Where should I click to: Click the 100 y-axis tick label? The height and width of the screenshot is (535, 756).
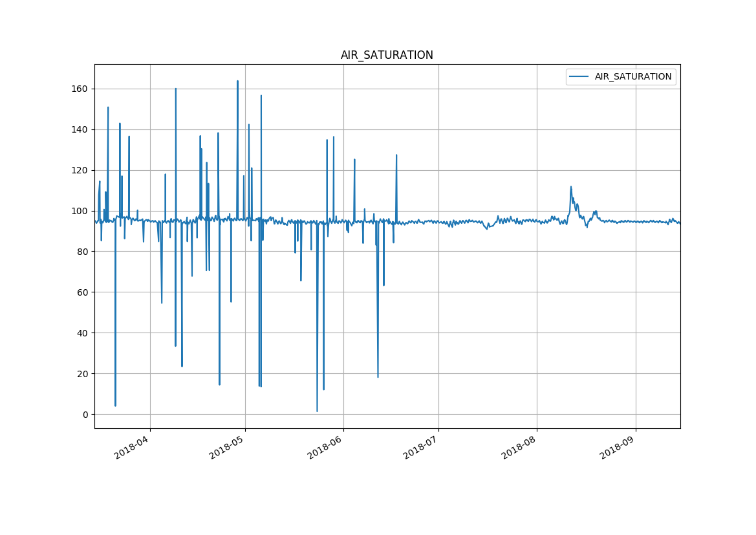[x=80, y=211]
